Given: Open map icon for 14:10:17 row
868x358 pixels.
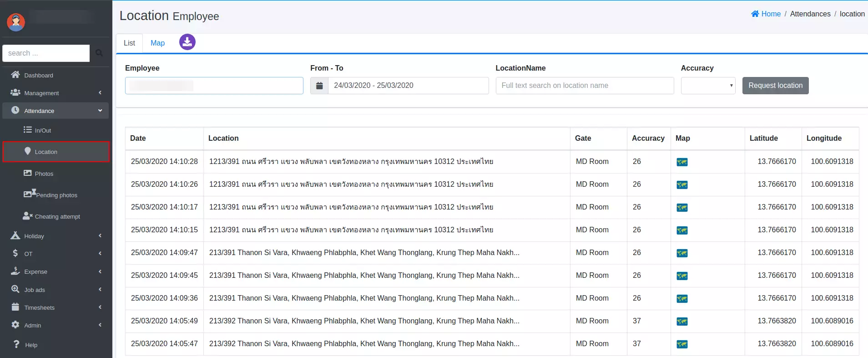Looking at the screenshot, I should [x=682, y=208].
